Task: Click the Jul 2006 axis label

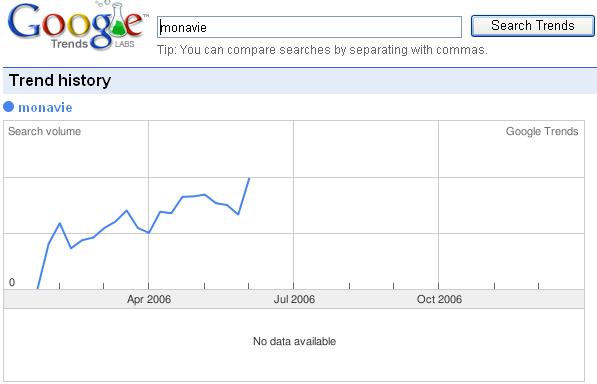Action: pyautogui.click(x=294, y=299)
